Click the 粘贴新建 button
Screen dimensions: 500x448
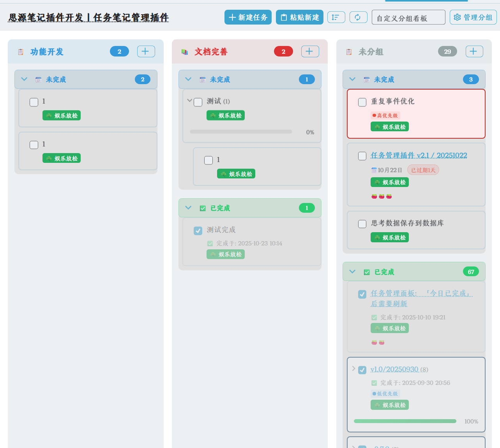click(299, 17)
